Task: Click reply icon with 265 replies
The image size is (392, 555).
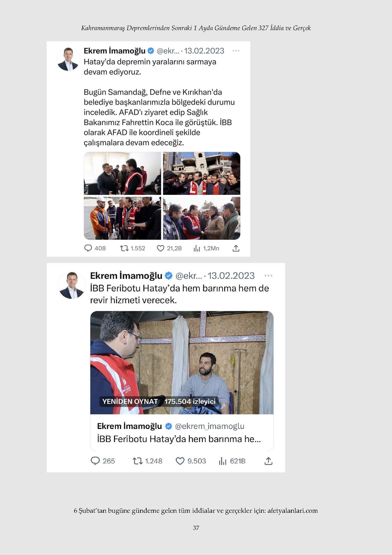Action: [95, 461]
